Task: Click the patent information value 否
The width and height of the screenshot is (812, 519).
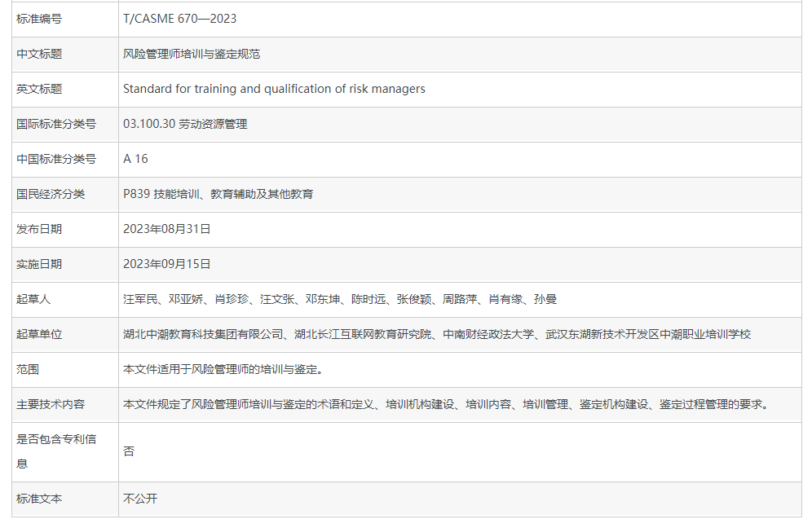Action: [x=129, y=451]
